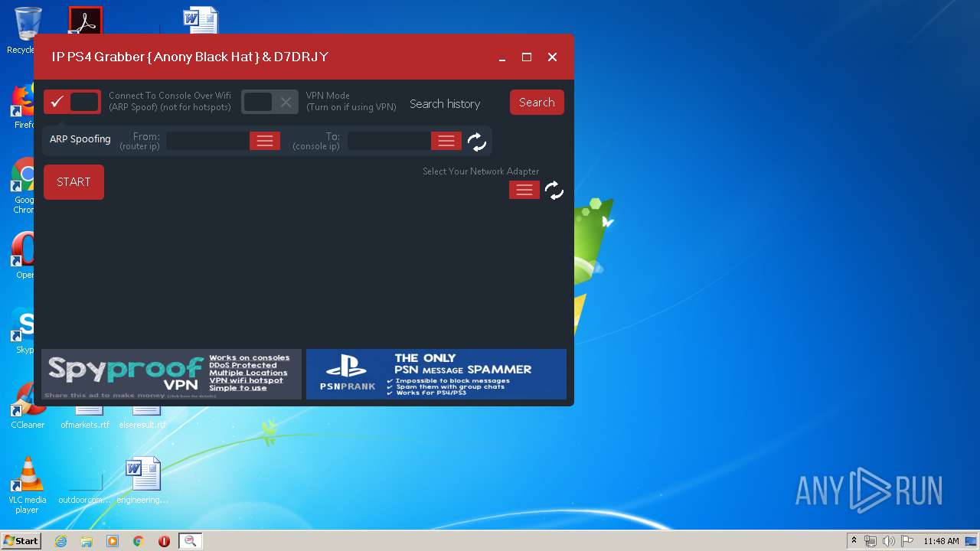Open the network tray icon
Screen dimensions: 980x551
tap(871, 541)
